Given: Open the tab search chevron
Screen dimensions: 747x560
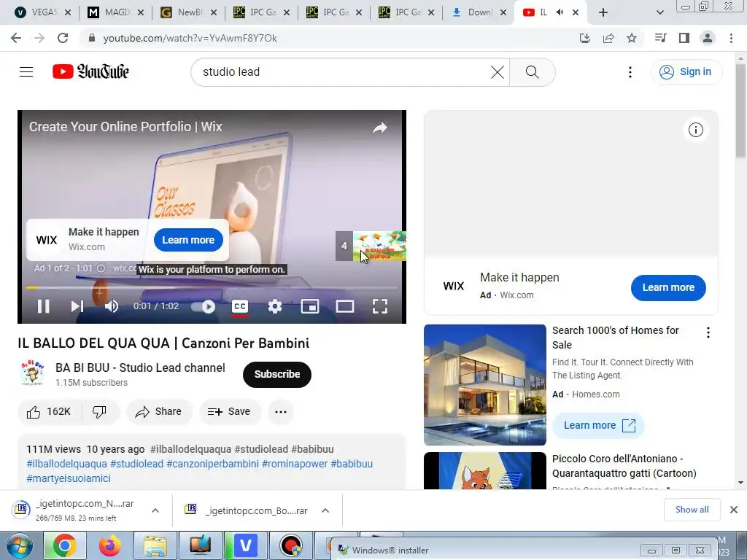Looking at the screenshot, I should [659, 12].
